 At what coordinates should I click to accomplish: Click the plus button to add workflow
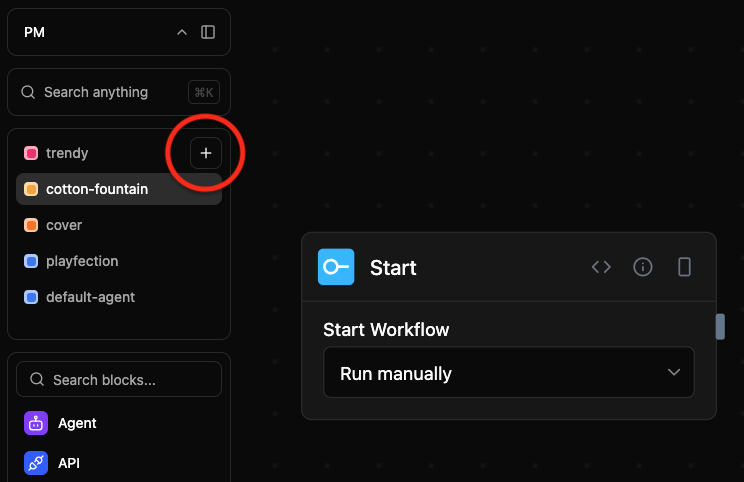(206, 153)
